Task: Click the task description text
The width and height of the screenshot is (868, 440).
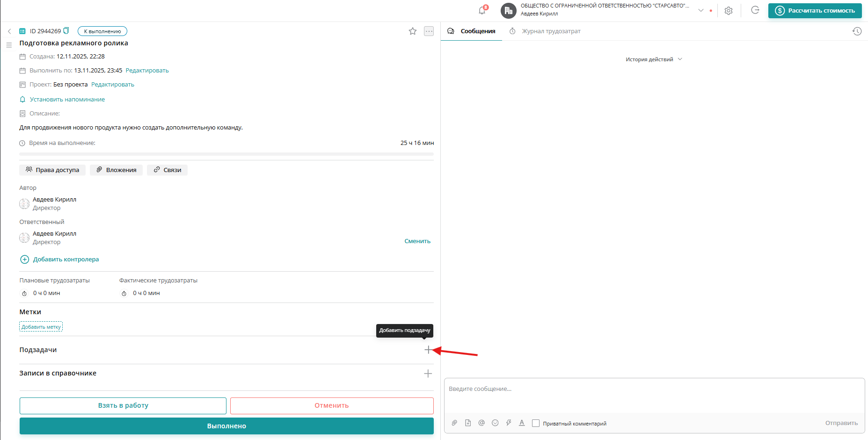Action: point(131,128)
